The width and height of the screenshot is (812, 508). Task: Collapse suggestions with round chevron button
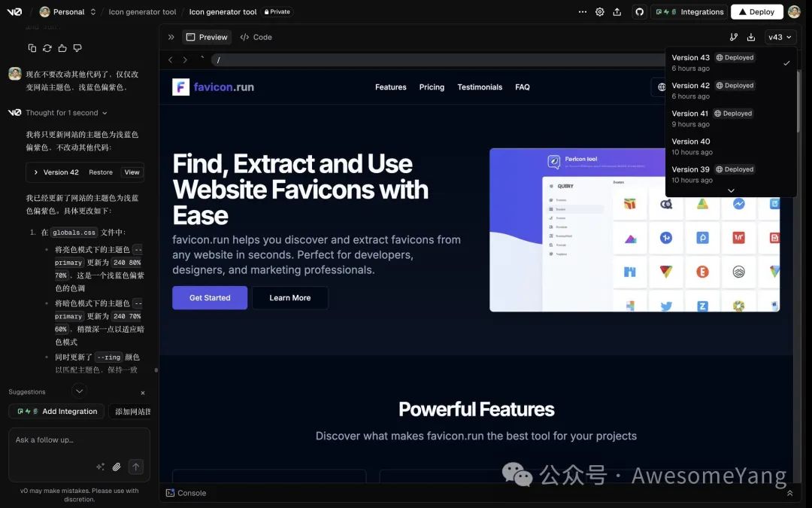point(79,391)
